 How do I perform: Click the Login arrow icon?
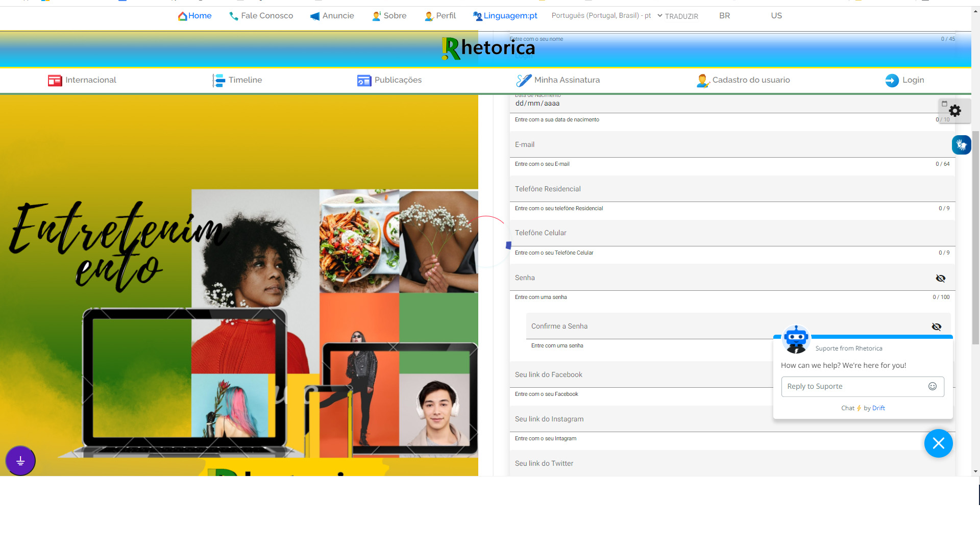[892, 80]
